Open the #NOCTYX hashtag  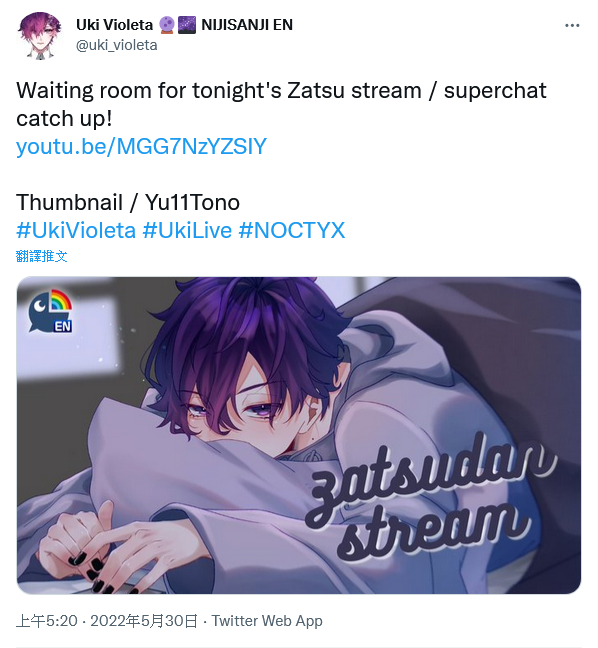292,230
